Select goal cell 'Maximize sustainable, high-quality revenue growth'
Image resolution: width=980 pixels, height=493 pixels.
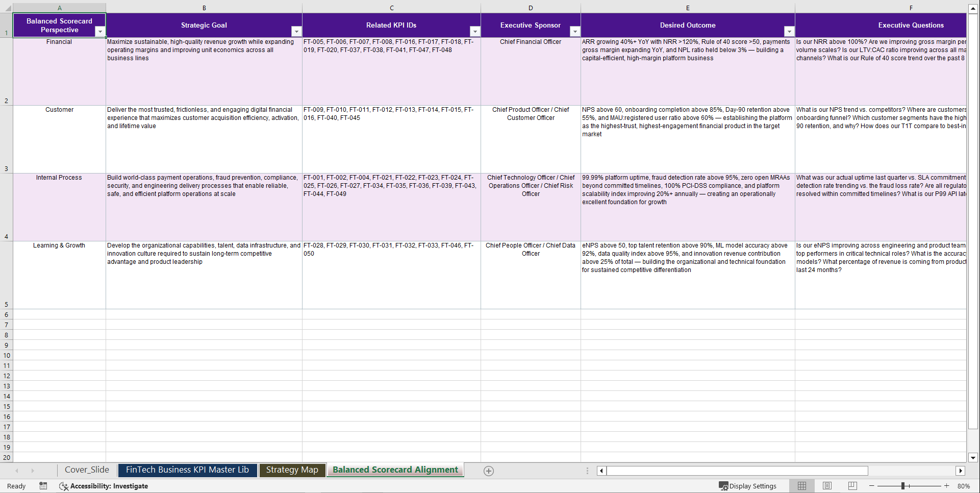(204, 71)
